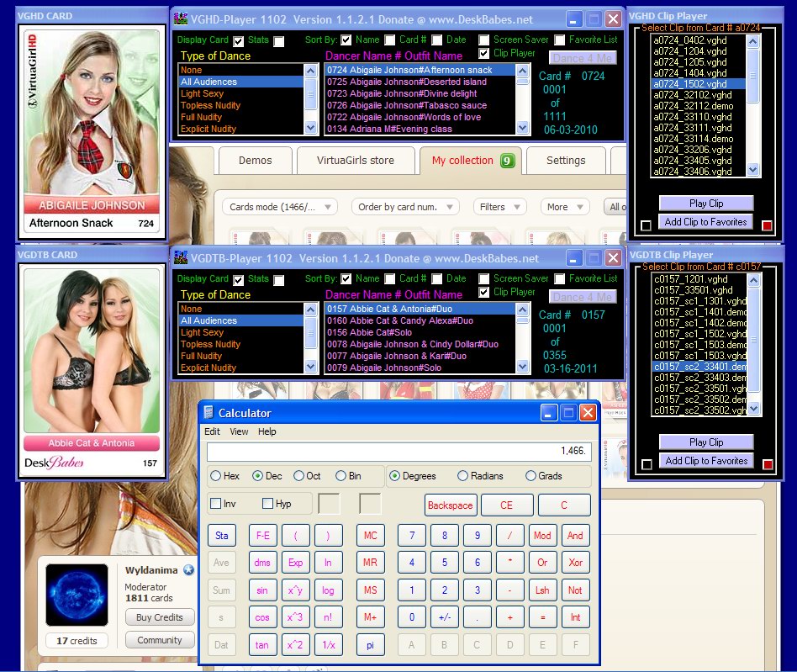Click the pi button in Calculator
The width and height of the screenshot is (797, 672).
[370, 645]
